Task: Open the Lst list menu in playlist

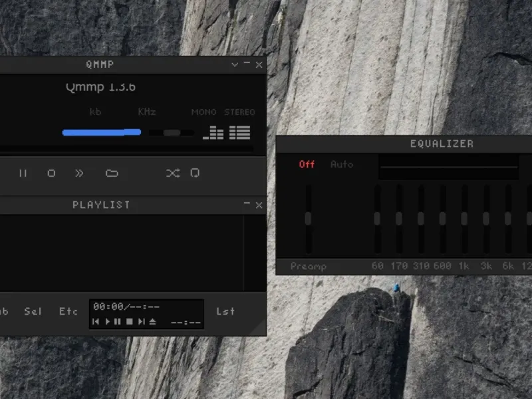Action: (225, 311)
